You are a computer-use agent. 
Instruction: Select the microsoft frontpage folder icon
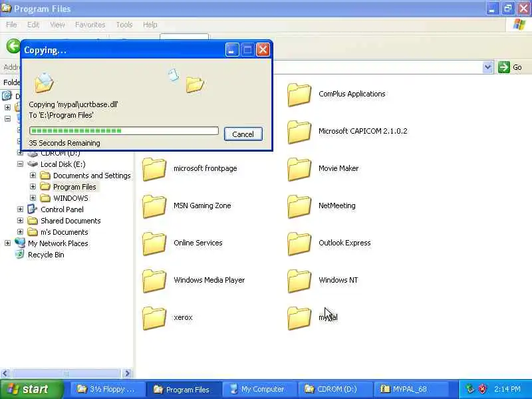coord(154,170)
